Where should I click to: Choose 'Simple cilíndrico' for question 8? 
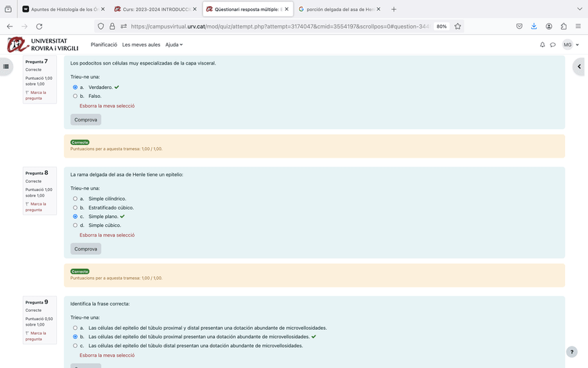[x=76, y=199]
